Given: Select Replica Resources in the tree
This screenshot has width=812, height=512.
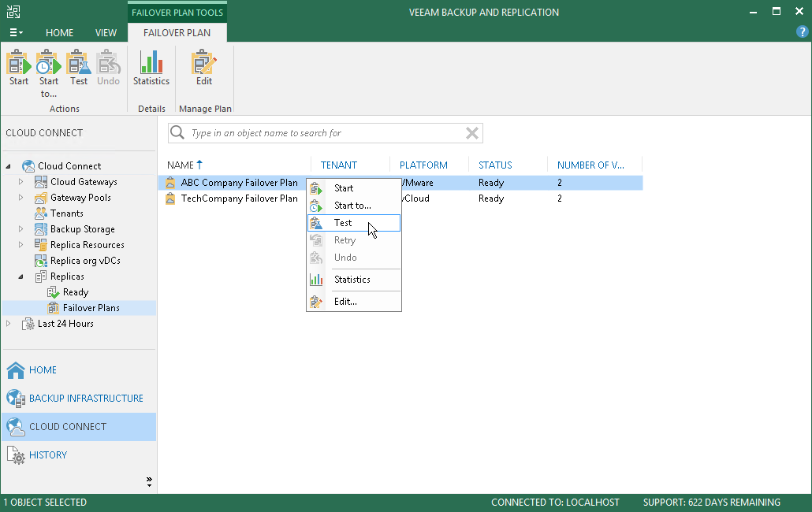Looking at the screenshot, I should (x=87, y=245).
